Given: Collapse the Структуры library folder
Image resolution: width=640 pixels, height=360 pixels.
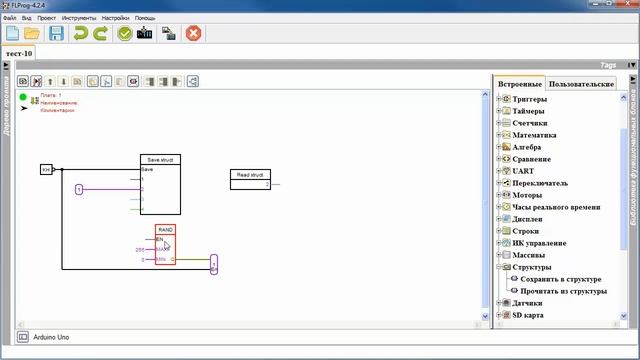Looking at the screenshot, I should click(x=498, y=267).
